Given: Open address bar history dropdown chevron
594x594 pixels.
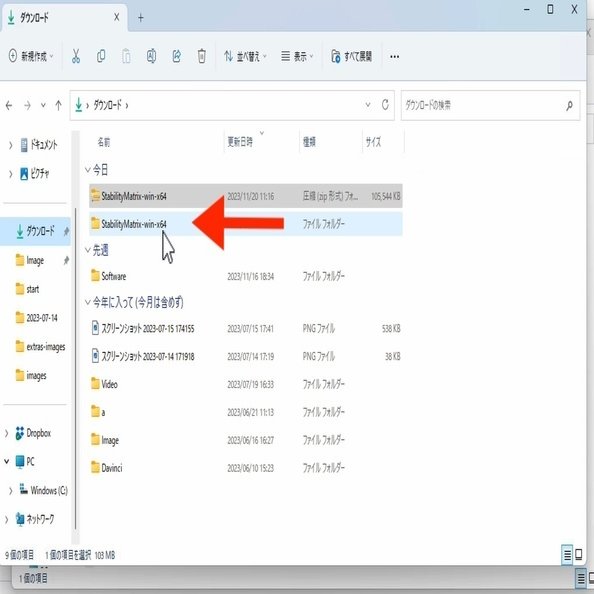Looking at the screenshot, I should point(368,105).
